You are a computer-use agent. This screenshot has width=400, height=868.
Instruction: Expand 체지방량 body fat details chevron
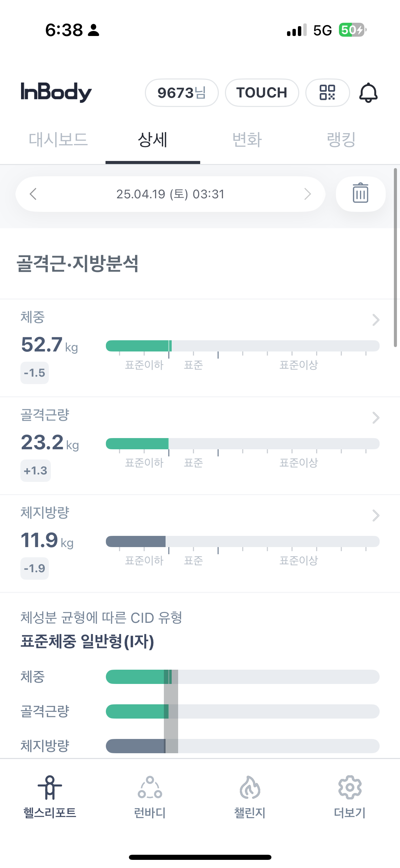pyautogui.click(x=376, y=515)
